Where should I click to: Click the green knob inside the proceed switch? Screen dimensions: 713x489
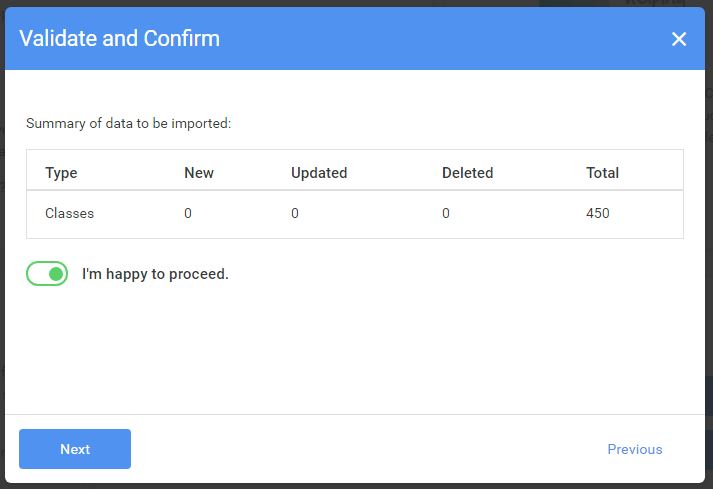click(56, 274)
